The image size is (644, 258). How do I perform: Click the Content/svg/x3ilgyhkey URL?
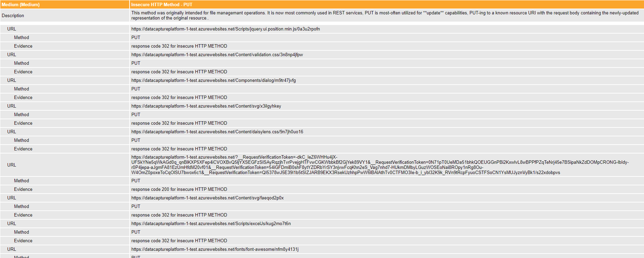click(206, 106)
